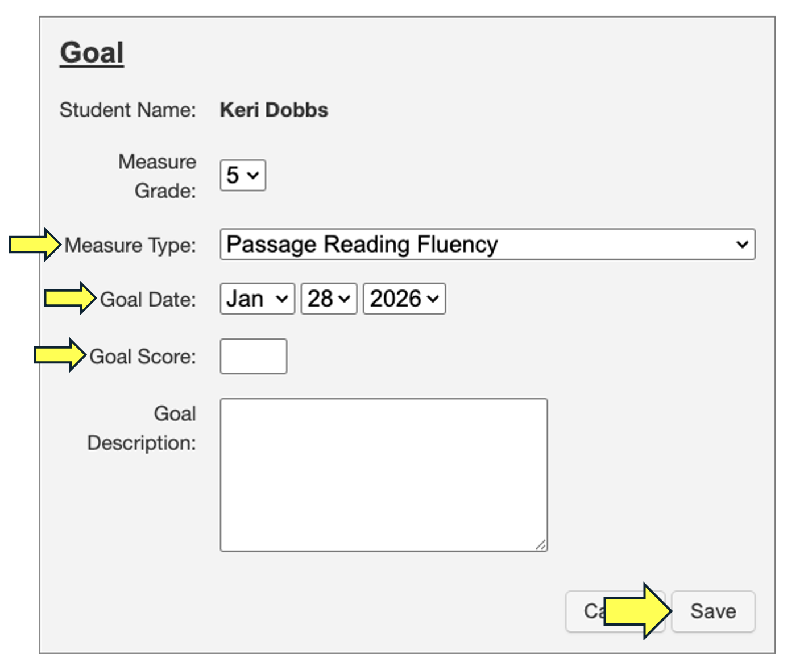Choose the Goal Date day dropdown
Viewport: 812px width, 670px height.
tap(329, 299)
